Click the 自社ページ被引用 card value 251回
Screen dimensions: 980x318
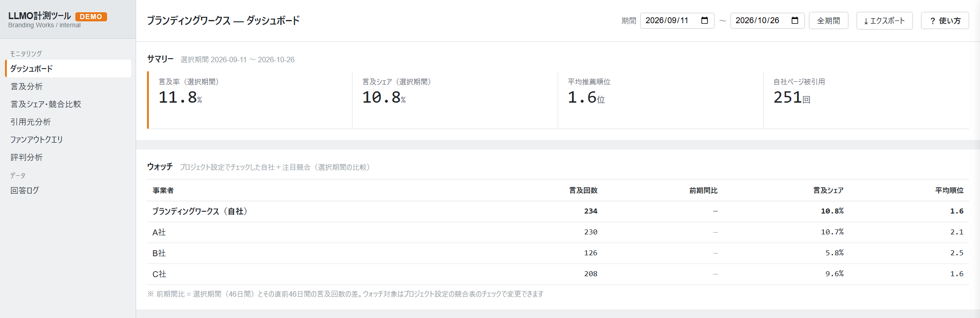click(792, 97)
